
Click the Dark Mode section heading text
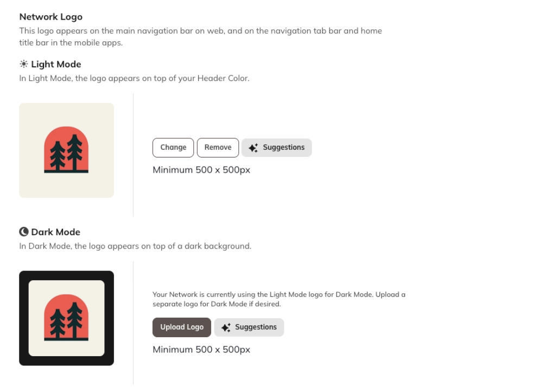pos(56,232)
